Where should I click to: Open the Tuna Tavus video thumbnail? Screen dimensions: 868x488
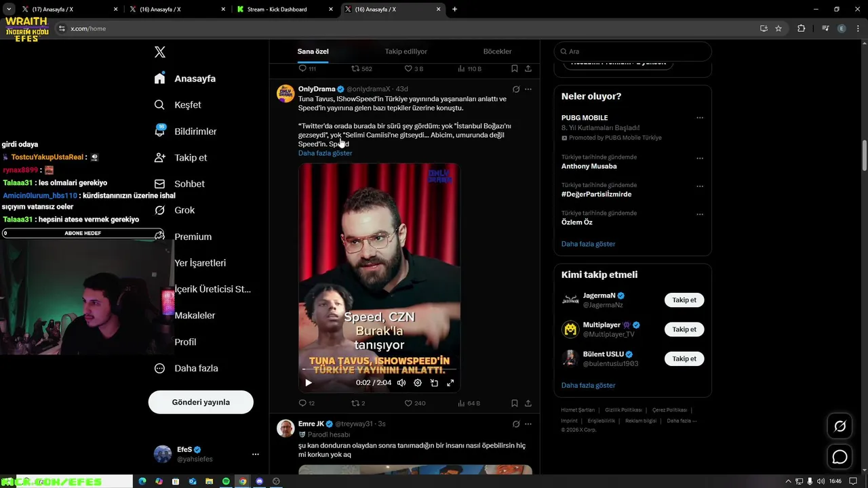(379, 278)
